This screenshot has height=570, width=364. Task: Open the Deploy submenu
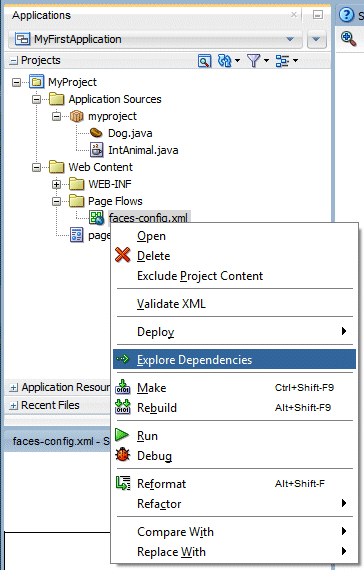[234, 332]
